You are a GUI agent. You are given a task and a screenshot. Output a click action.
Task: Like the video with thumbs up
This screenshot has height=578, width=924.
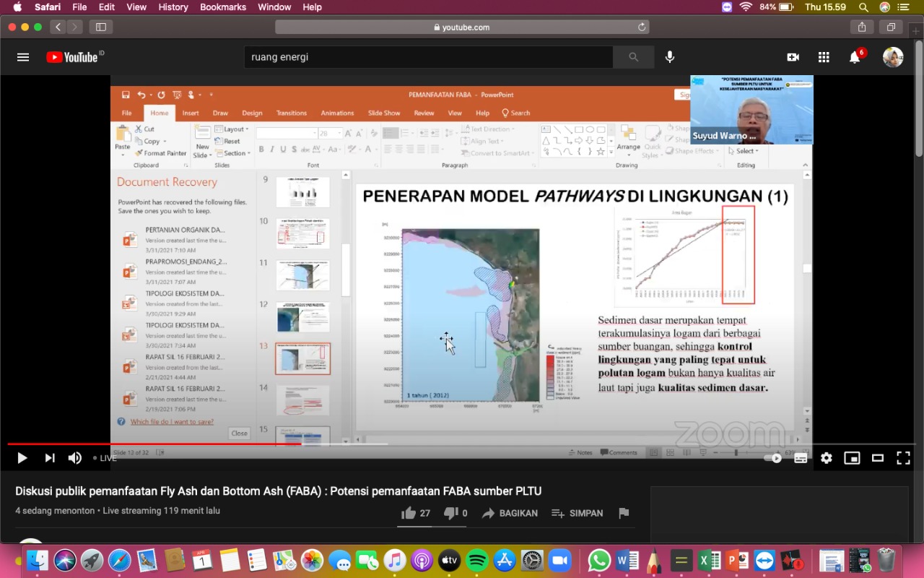(416, 513)
